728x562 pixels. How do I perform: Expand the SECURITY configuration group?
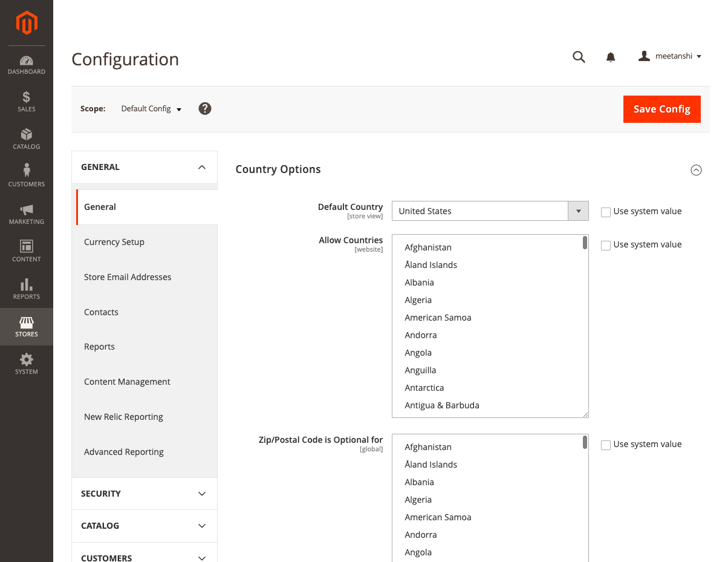click(x=144, y=494)
